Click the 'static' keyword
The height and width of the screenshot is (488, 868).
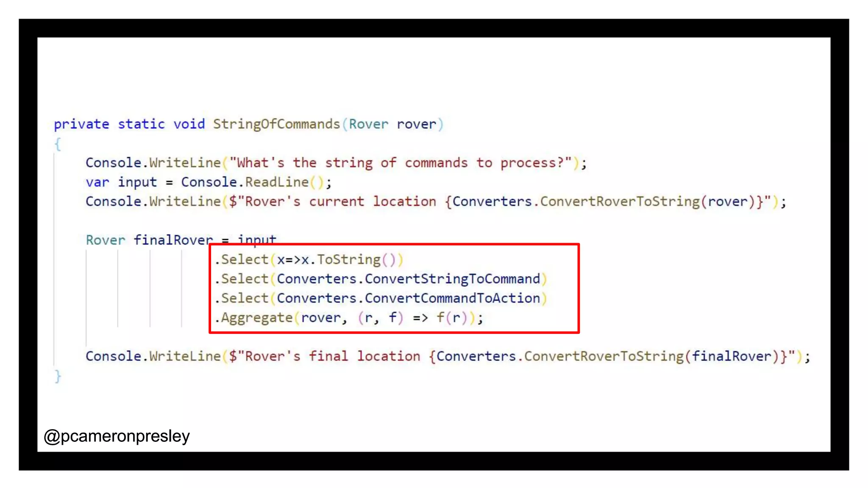(141, 124)
